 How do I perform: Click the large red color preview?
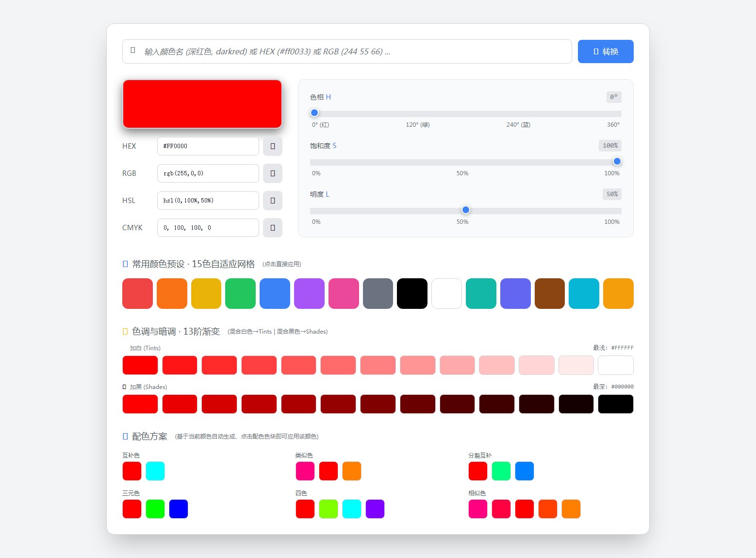tap(202, 104)
